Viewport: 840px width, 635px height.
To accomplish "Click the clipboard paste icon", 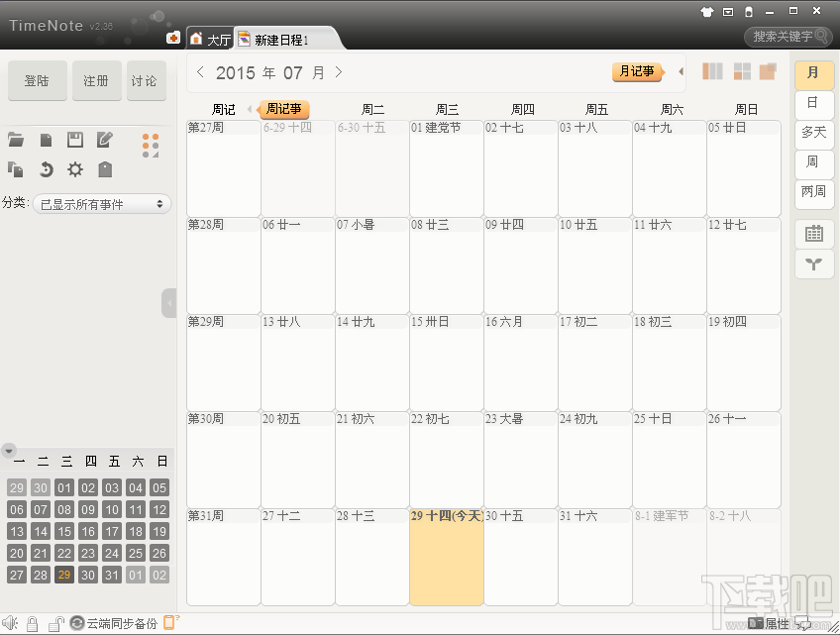I will (x=105, y=169).
